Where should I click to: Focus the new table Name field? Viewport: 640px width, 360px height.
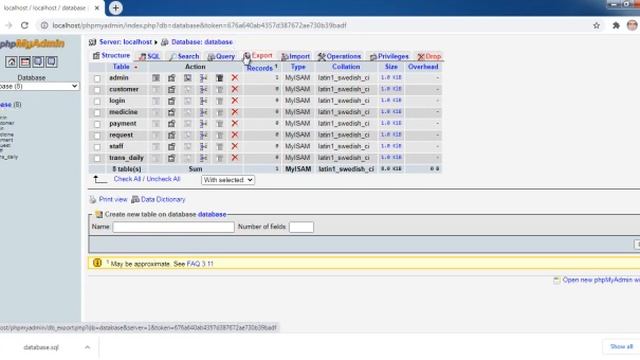(x=173, y=227)
